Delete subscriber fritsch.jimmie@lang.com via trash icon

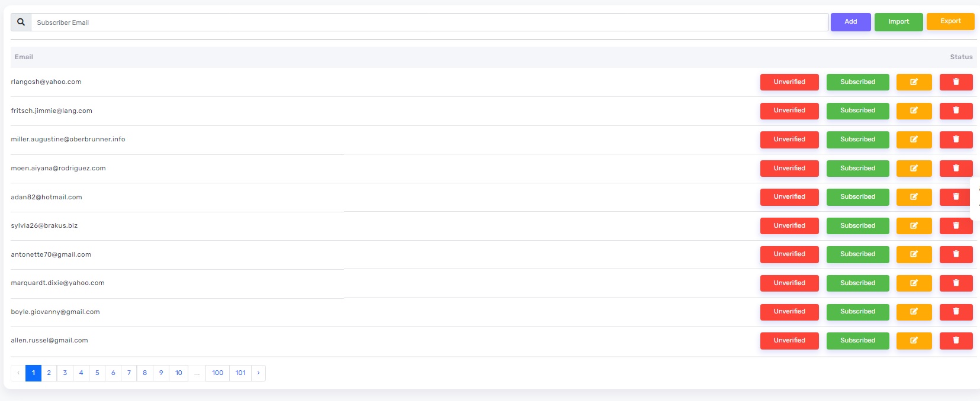tap(956, 111)
